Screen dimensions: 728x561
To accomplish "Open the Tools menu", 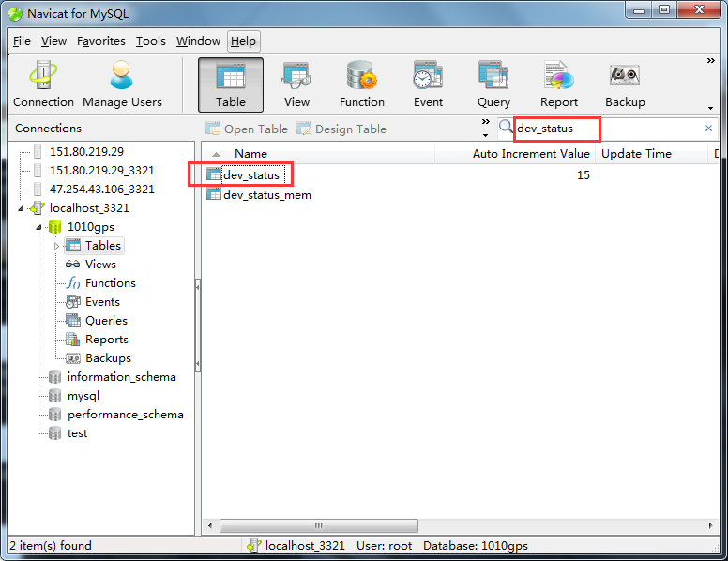I will [151, 41].
